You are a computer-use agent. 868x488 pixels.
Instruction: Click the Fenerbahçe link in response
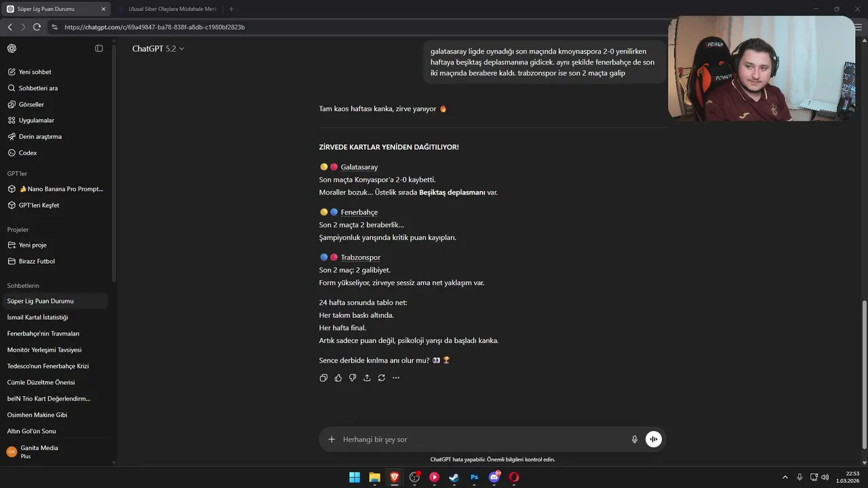click(x=359, y=212)
